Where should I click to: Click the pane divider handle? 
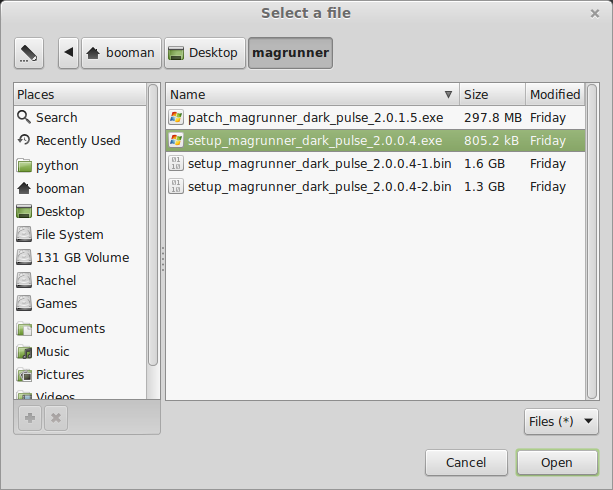(x=163, y=259)
